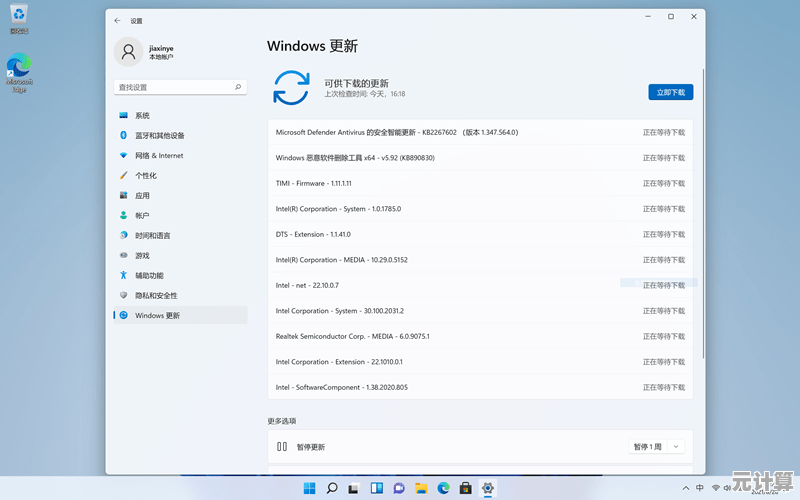
Task: Open the Recycle Bin desktop icon
Action: pos(19,19)
